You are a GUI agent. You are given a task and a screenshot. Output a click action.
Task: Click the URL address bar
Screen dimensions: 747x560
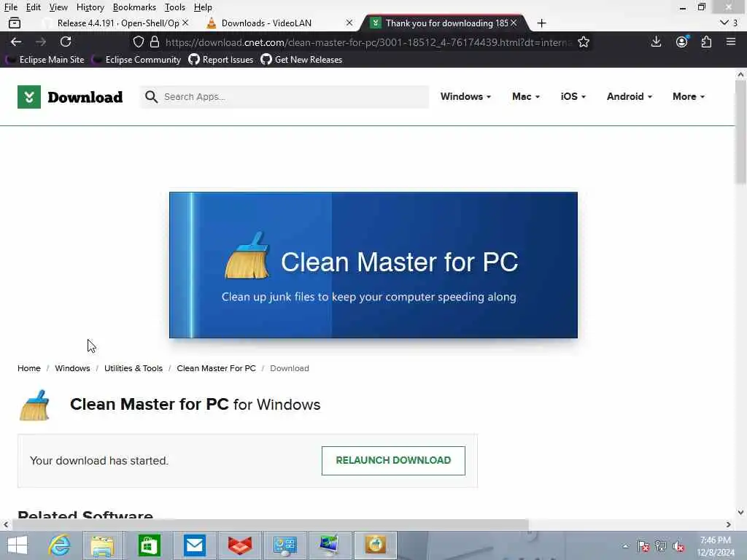coord(367,42)
